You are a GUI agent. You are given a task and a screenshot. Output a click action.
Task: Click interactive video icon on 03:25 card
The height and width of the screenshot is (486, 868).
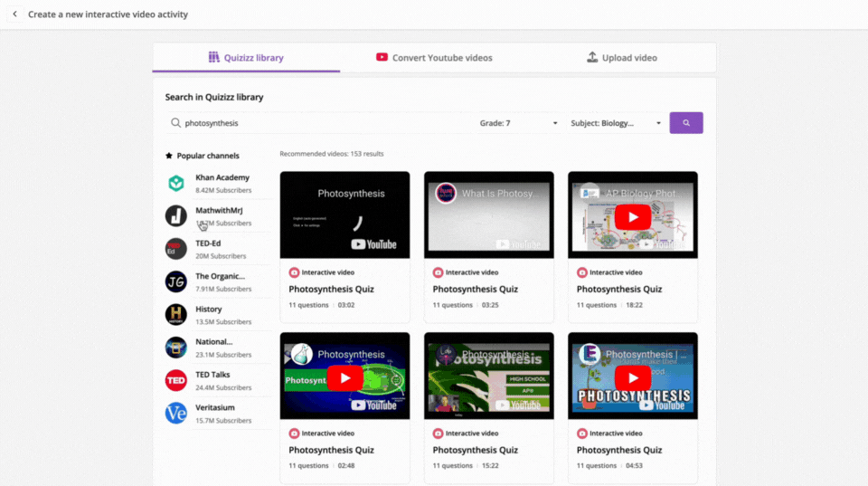coord(438,272)
